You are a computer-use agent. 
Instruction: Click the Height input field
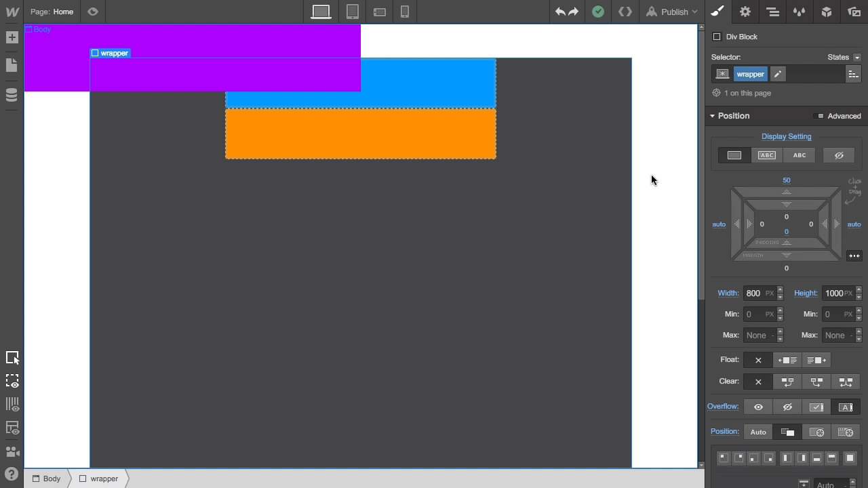click(x=839, y=293)
